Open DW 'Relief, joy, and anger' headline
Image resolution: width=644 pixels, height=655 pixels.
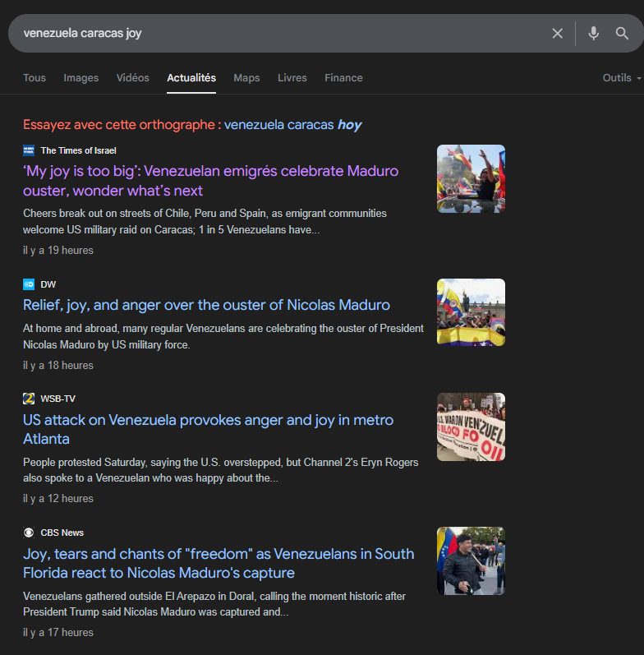coord(206,305)
